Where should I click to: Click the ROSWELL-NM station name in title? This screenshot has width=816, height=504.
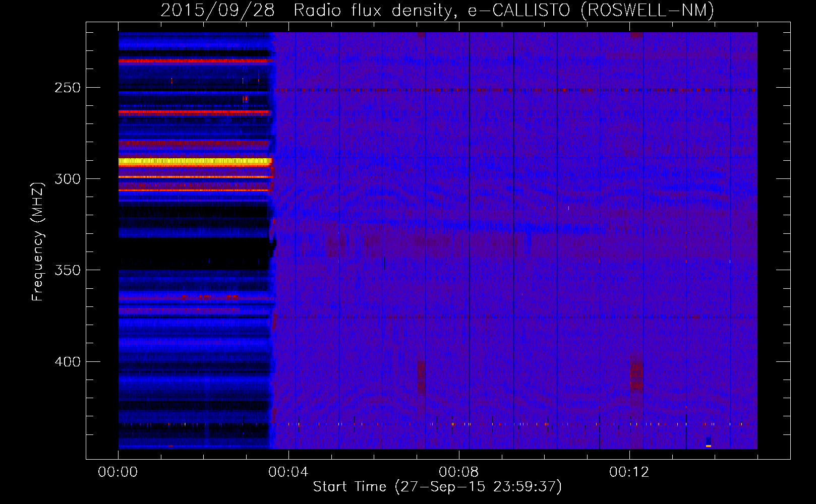tap(647, 11)
